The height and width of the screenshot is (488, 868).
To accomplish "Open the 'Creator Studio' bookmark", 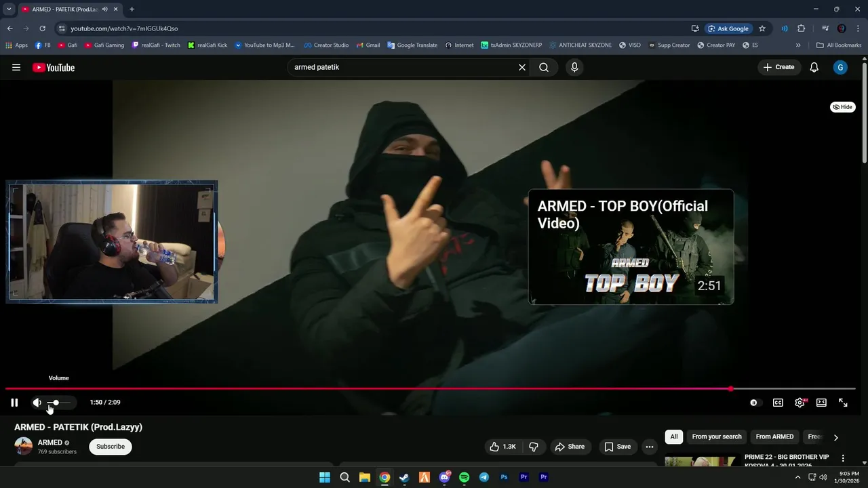I will coord(326,45).
